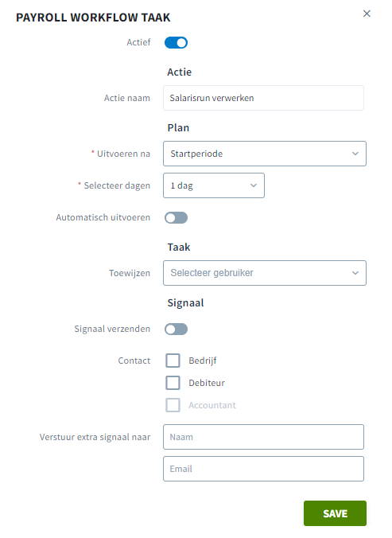Expand the Selecteer dagen dropdown

click(214, 185)
